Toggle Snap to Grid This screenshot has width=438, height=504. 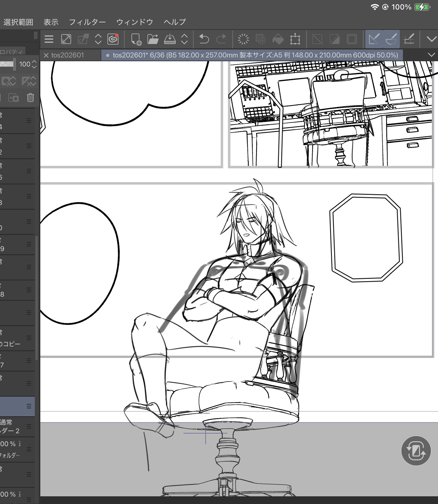pyautogui.click(x=408, y=39)
